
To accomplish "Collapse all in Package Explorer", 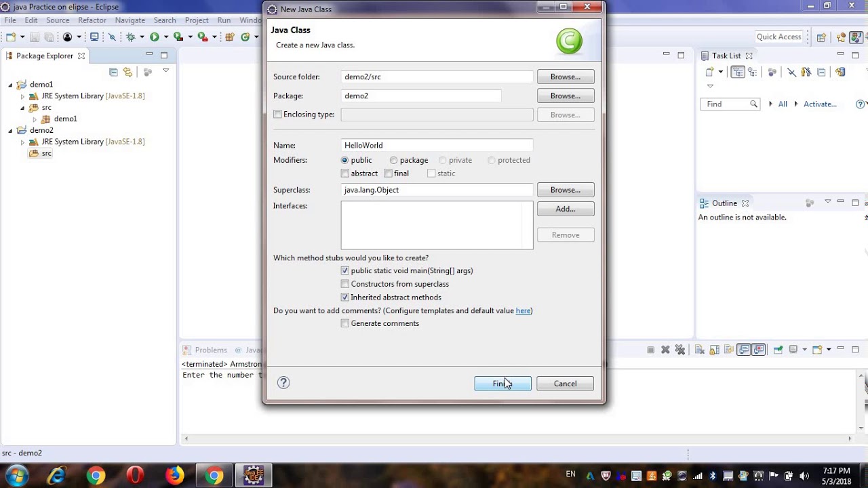I will click(x=113, y=72).
